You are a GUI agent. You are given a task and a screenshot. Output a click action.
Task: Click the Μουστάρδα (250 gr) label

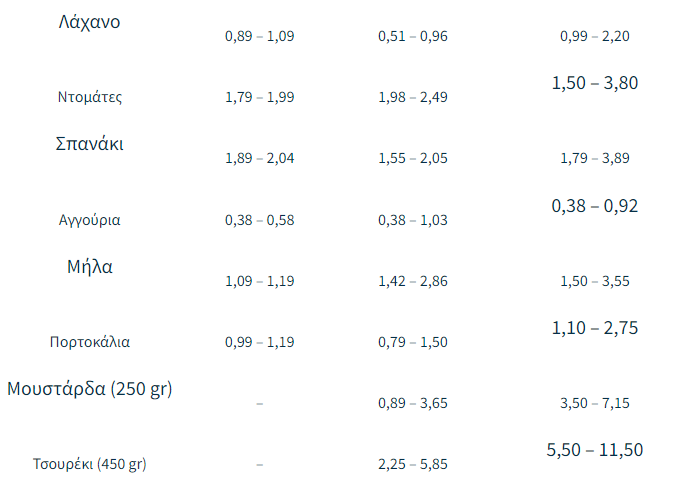[x=90, y=388]
